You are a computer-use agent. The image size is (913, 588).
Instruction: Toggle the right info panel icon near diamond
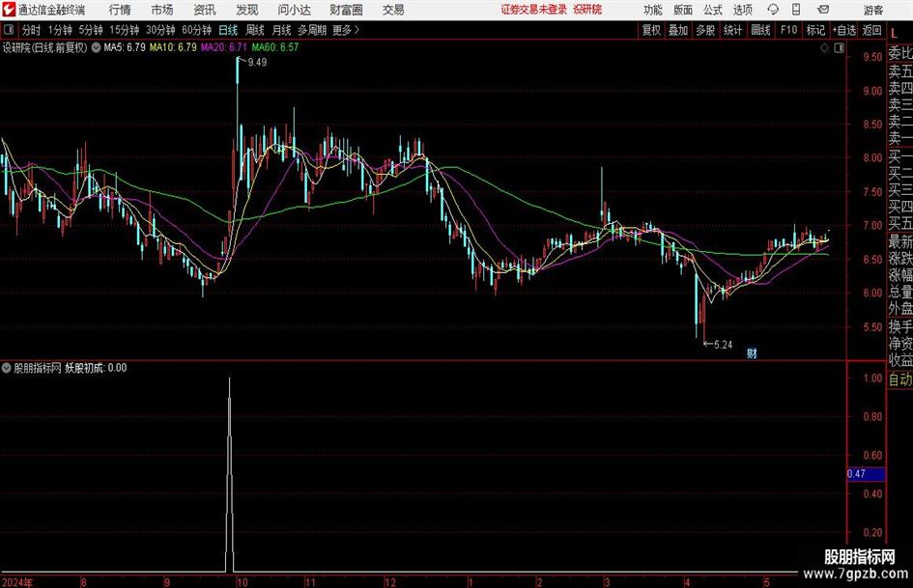839,47
